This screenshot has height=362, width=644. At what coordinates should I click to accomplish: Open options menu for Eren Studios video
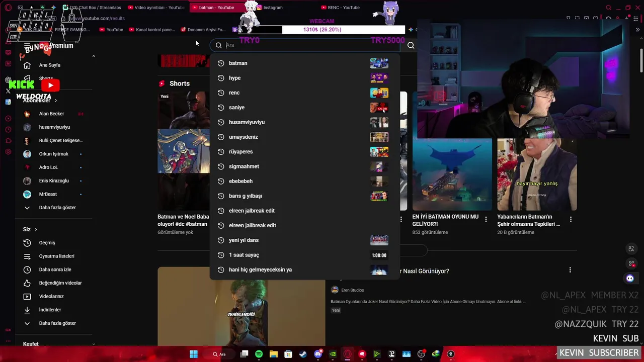(x=570, y=270)
